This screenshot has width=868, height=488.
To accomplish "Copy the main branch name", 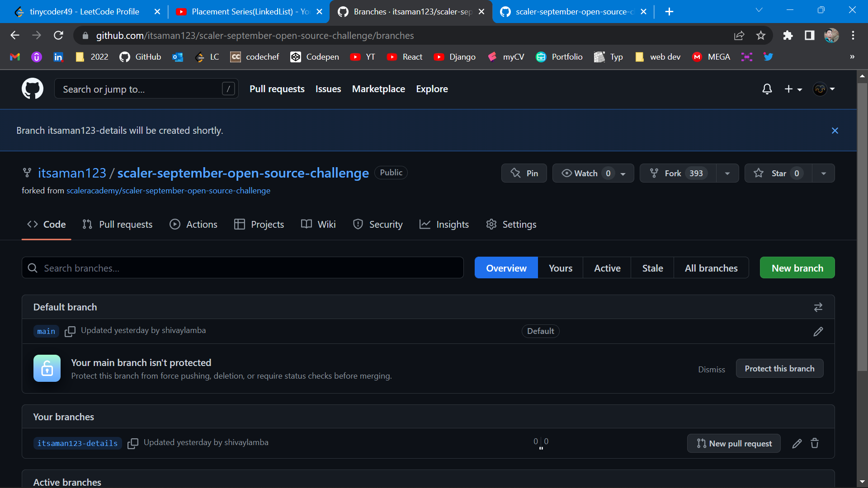I will point(70,331).
